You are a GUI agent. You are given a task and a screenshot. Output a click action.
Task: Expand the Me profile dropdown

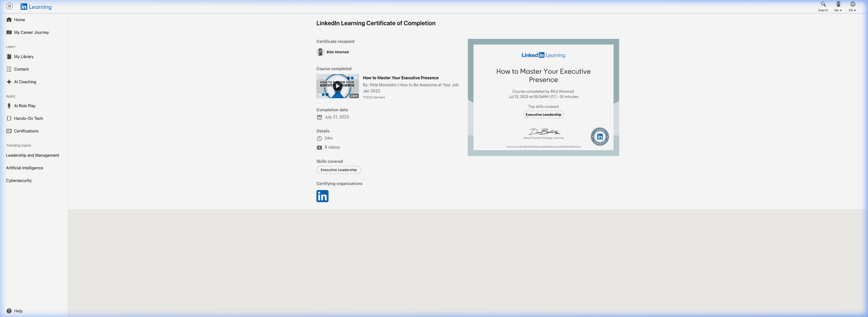tap(838, 7)
